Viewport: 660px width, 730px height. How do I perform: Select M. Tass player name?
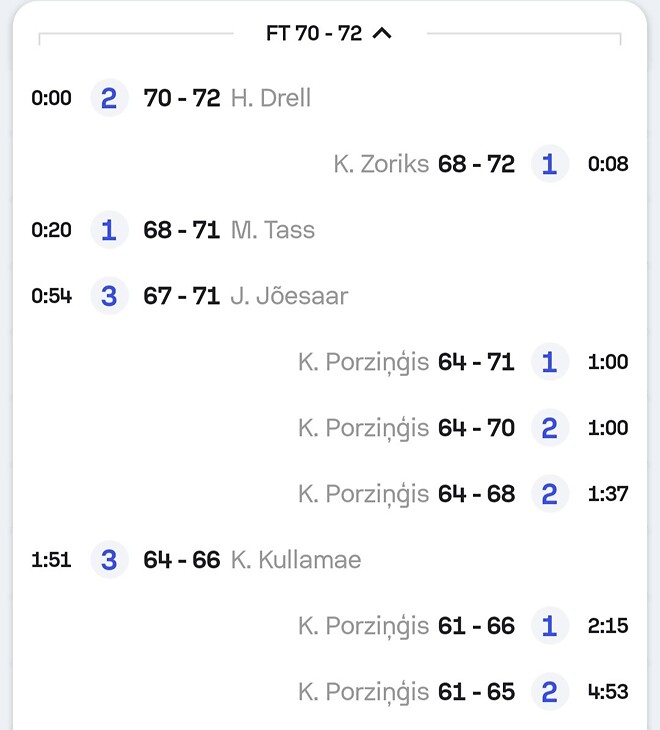[273, 230]
